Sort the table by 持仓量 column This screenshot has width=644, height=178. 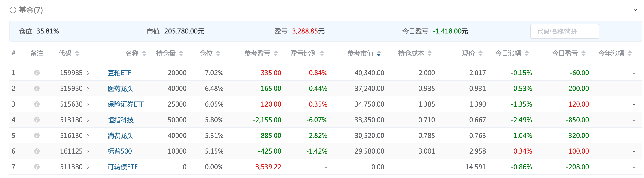[181, 53]
